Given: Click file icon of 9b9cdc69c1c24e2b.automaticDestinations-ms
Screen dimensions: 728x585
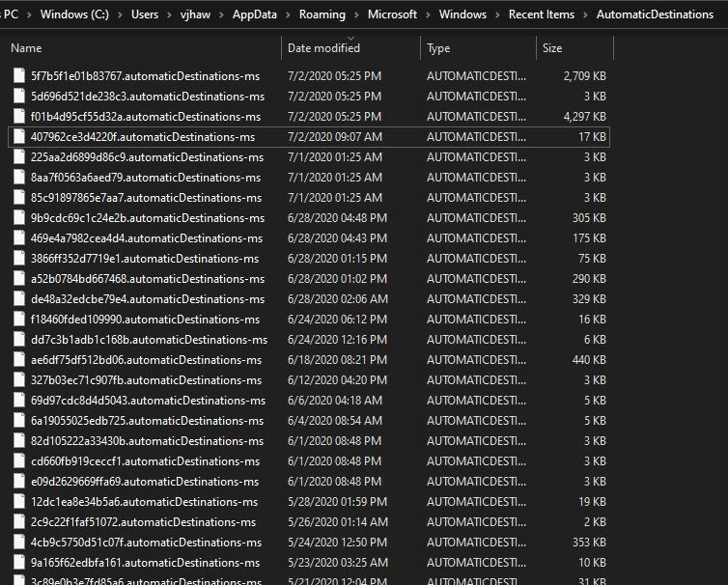Looking at the screenshot, I should (x=19, y=217).
